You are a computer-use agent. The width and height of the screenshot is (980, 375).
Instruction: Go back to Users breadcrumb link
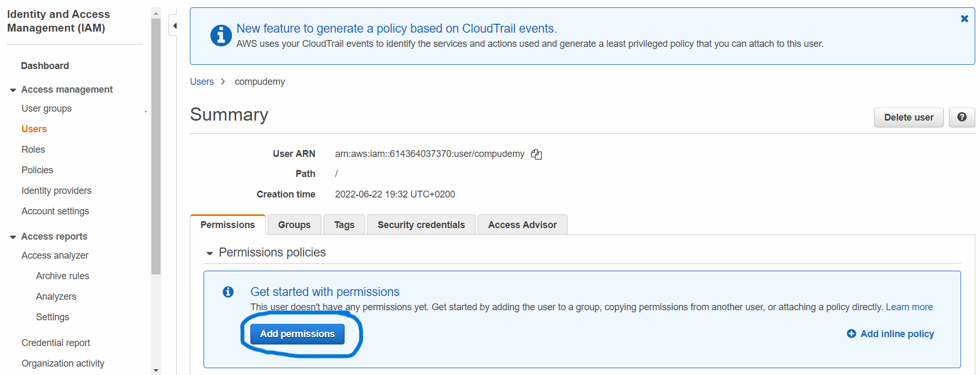click(x=202, y=82)
